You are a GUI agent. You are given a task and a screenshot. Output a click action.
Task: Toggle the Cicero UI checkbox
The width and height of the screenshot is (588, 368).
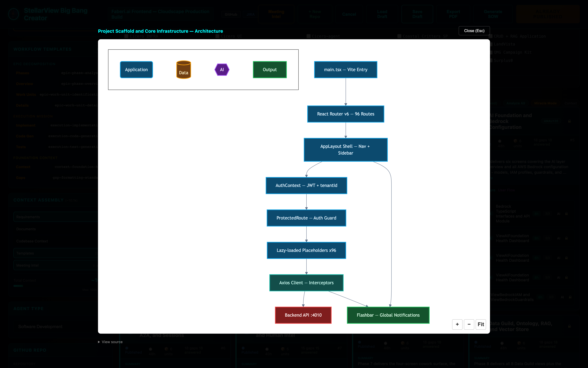pos(217,36)
